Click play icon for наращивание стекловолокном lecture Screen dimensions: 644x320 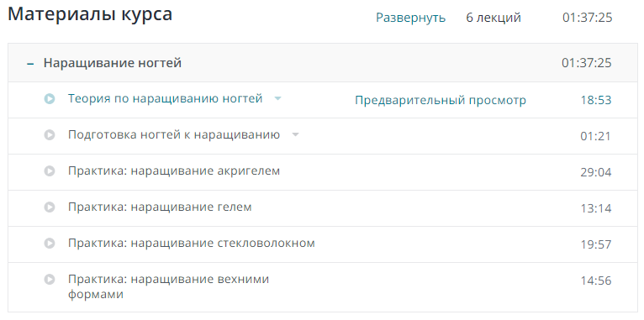(50, 243)
